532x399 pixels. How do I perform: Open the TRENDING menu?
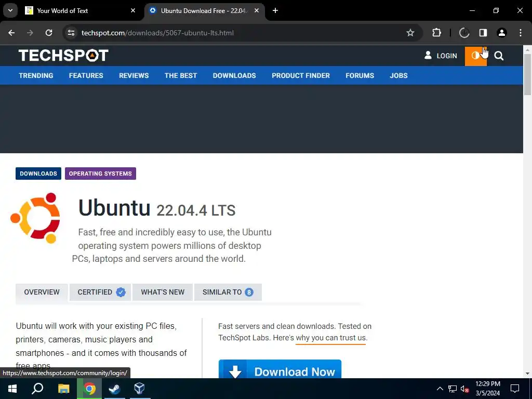click(x=36, y=75)
